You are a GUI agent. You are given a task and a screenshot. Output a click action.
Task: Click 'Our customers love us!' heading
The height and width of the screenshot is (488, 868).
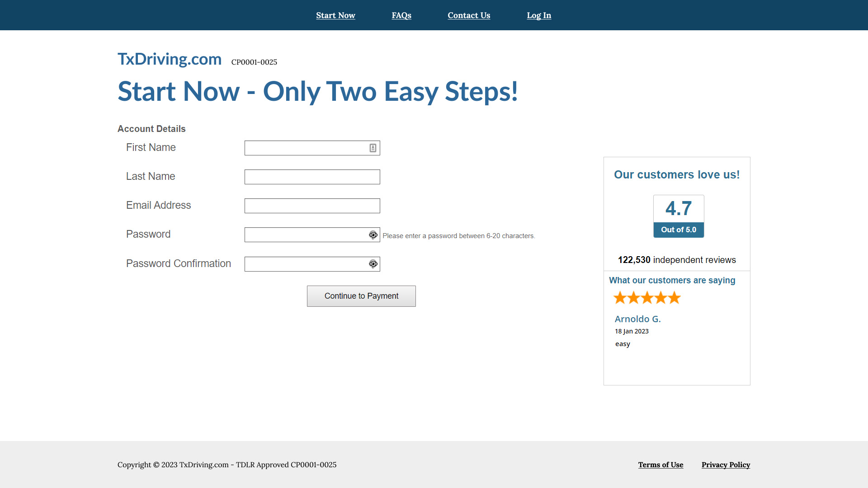point(677,174)
